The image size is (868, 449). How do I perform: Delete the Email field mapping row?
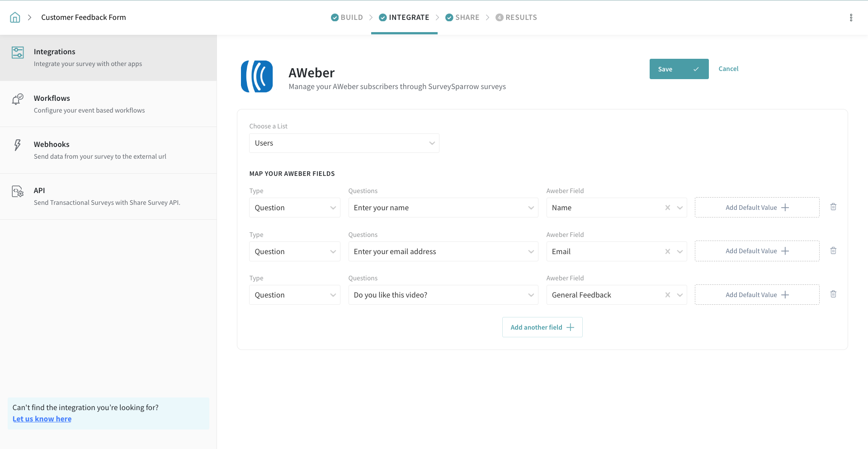[x=833, y=251]
